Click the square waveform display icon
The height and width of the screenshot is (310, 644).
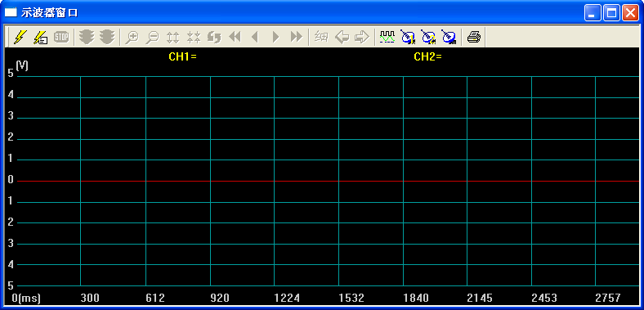click(x=387, y=37)
